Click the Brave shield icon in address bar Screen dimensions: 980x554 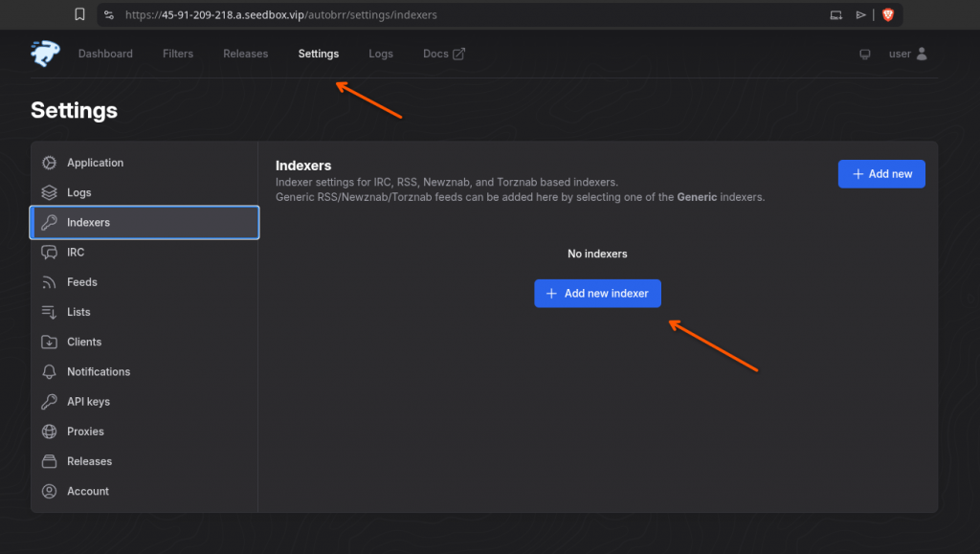click(x=887, y=15)
